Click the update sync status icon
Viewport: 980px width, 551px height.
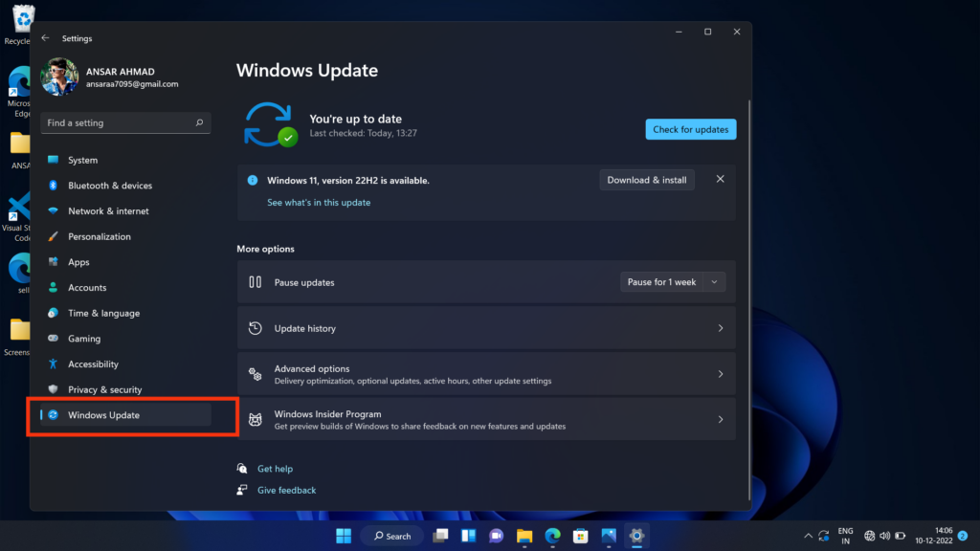(270, 125)
